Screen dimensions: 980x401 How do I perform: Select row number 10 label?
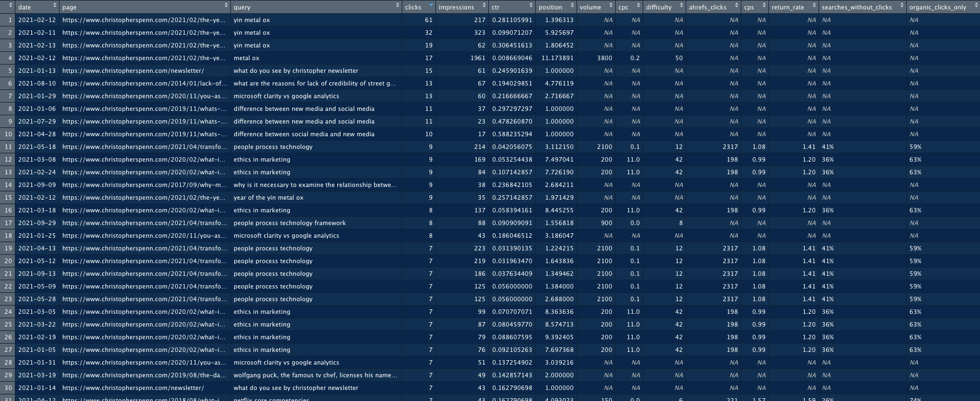tap(8, 134)
